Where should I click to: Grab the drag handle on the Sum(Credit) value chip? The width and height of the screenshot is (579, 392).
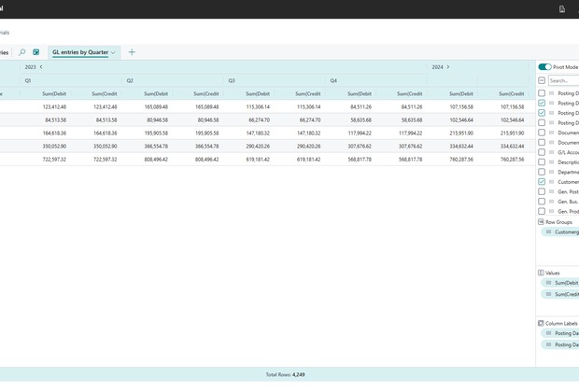tap(549, 294)
